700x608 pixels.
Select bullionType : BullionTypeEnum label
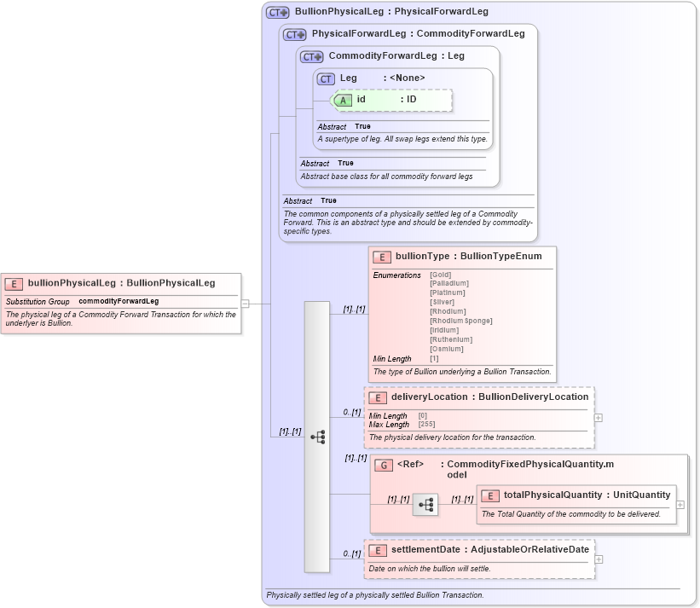(469, 256)
